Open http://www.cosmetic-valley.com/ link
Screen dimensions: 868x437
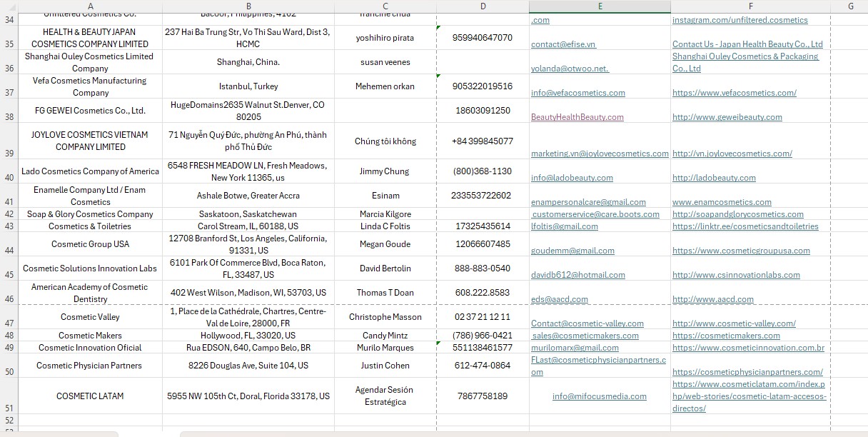tap(734, 323)
